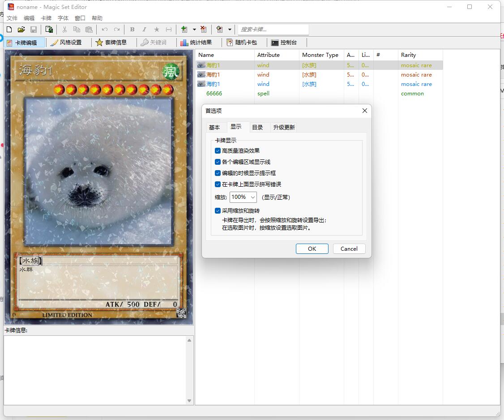Open the 字体 menu
Image resolution: width=504 pixels, height=420 pixels.
click(x=63, y=18)
